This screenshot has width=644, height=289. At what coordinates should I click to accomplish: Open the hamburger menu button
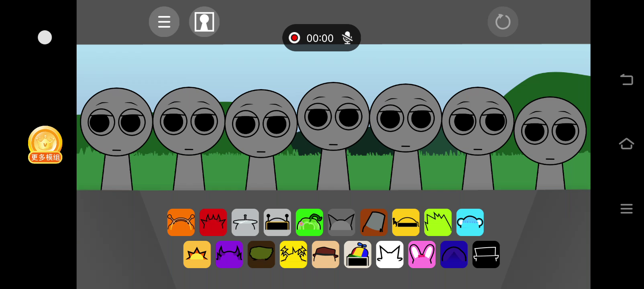(x=164, y=22)
